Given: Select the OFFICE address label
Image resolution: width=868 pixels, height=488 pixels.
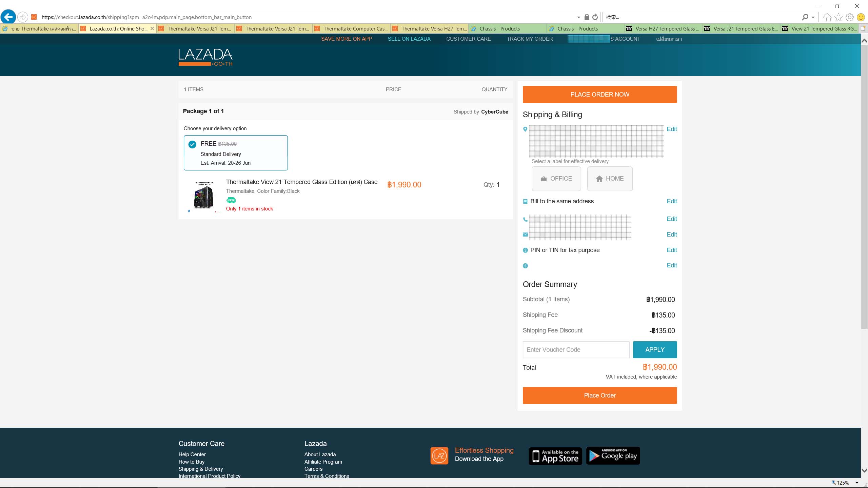Looking at the screenshot, I should coord(556,179).
